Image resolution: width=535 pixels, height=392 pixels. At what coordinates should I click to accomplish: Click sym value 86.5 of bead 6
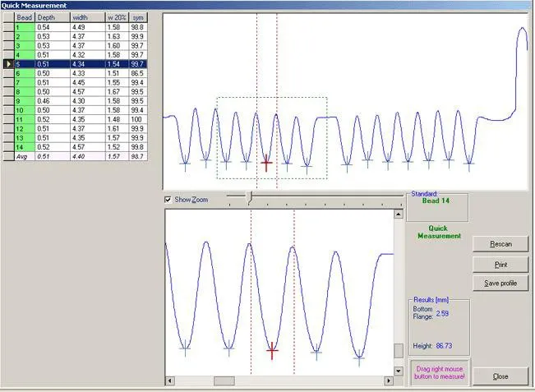137,73
